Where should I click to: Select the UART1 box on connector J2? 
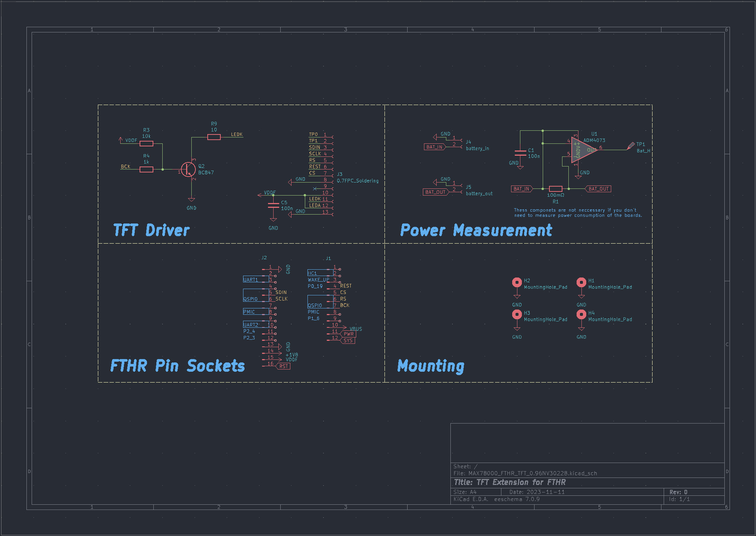tap(256, 279)
